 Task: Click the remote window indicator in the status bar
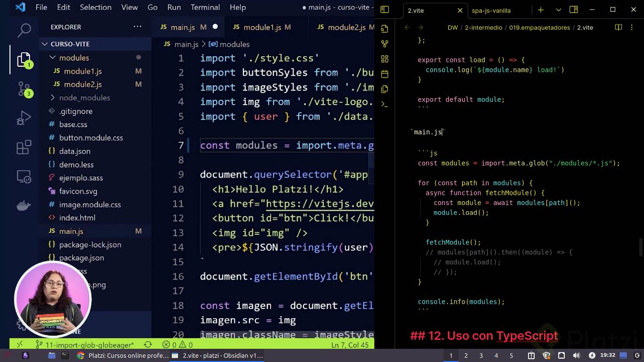(x=19, y=345)
